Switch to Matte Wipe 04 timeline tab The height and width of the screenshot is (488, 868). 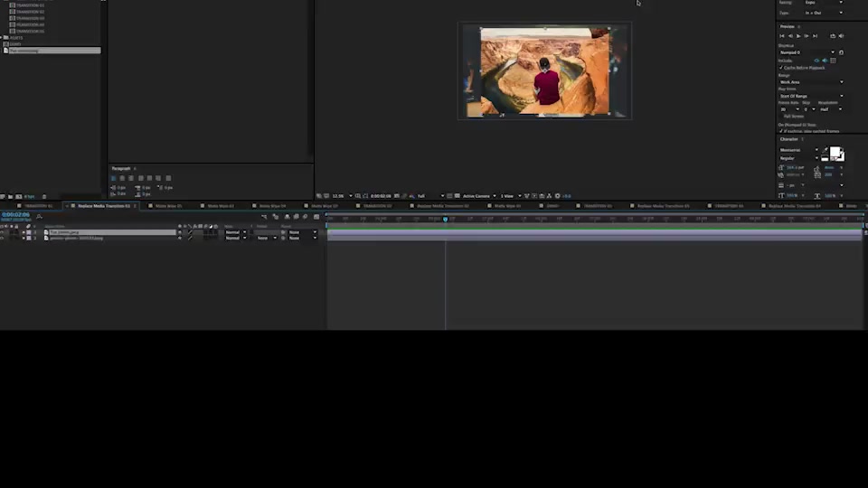click(x=272, y=206)
